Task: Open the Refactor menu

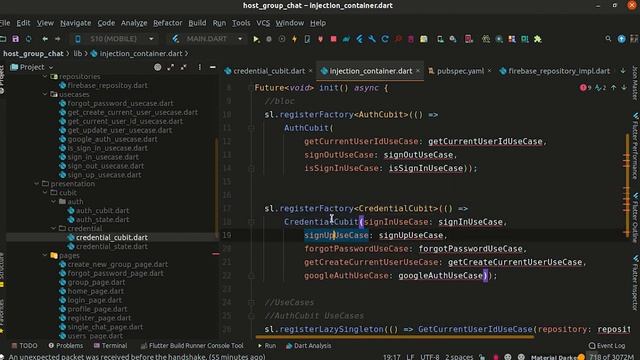Action: (167, 23)
